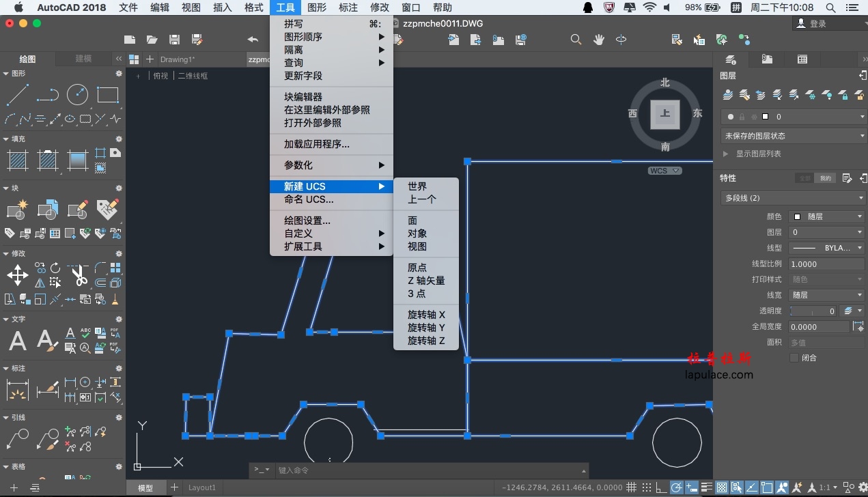Click the multiline Text tool
This screenshot has height=497, width=868.
(x=18, y=340)
